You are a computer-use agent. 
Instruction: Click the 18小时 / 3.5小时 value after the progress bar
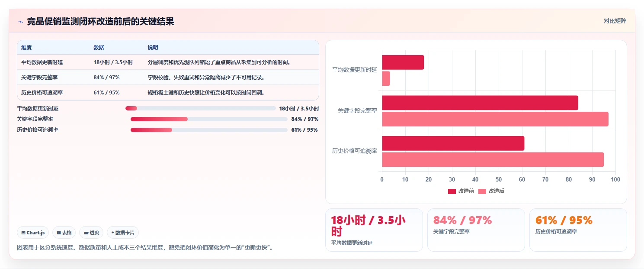coord(299,109)
